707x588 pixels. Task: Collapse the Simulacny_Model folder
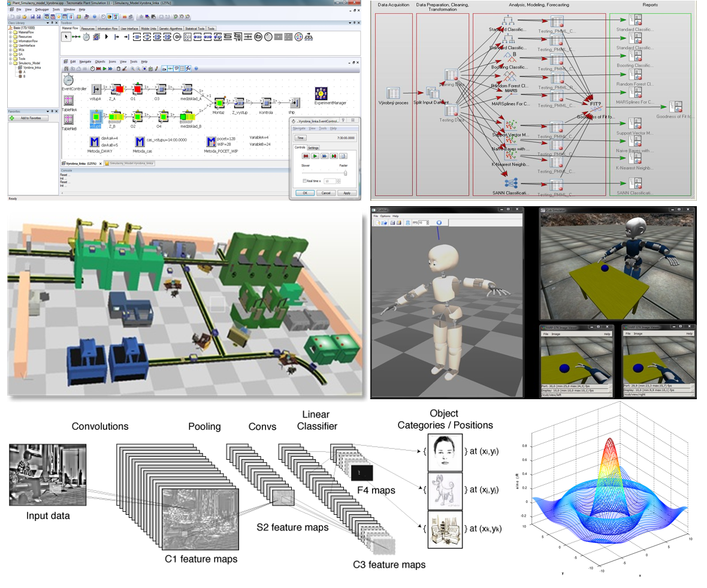coord(11,62)
